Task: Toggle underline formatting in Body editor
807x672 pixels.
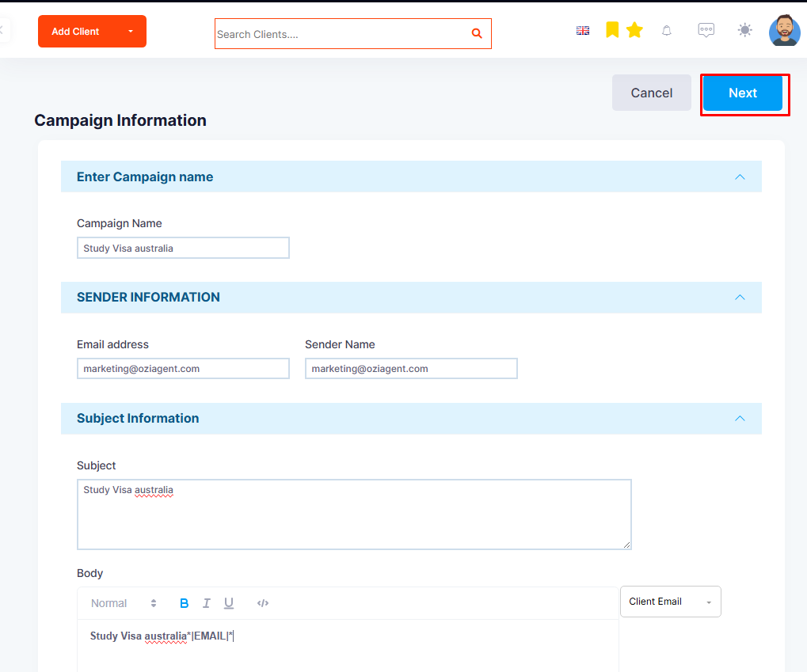Action: tap(229, 603)
